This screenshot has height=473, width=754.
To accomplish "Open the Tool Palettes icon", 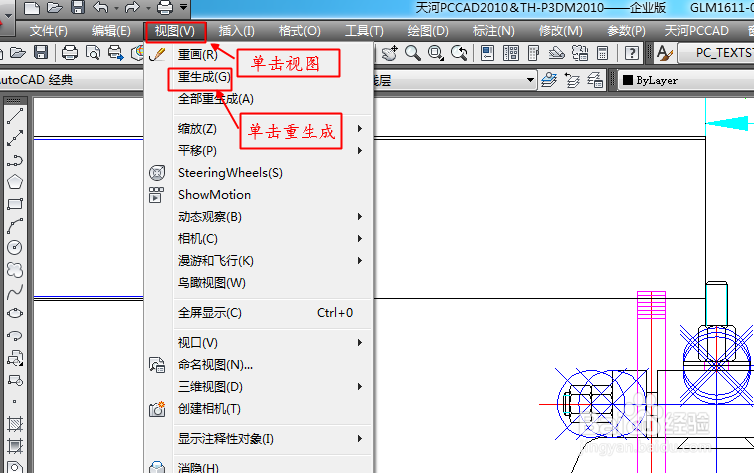I will (533, 53).
